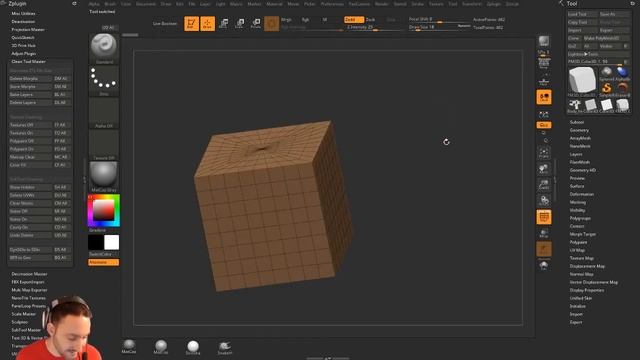
Task: Collapse the Clean Tool Master entry
Action: (x=28, y=62)
